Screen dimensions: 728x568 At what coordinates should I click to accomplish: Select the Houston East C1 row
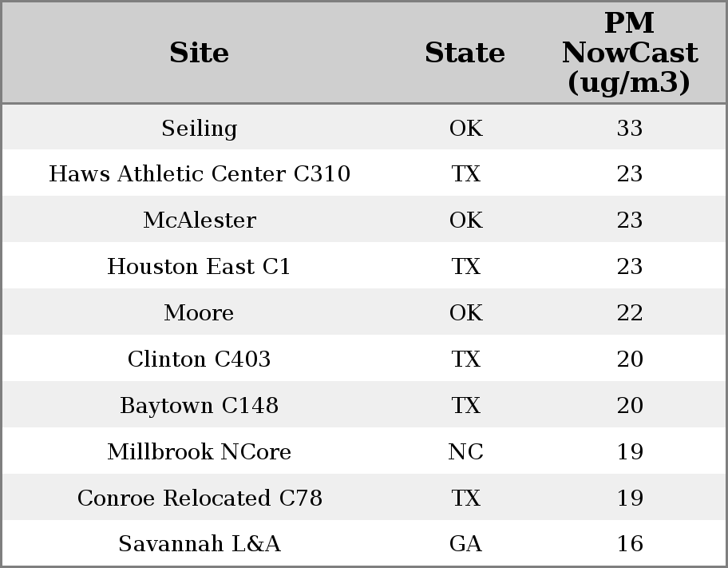click(364, 266)
